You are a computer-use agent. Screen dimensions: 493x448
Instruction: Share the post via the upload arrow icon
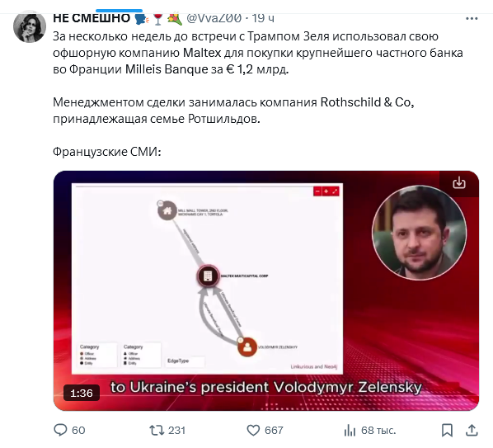coord(472,430)
